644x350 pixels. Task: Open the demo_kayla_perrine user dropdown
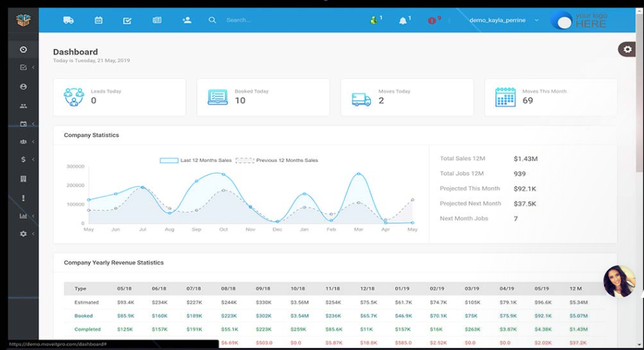tap(503, 20)
